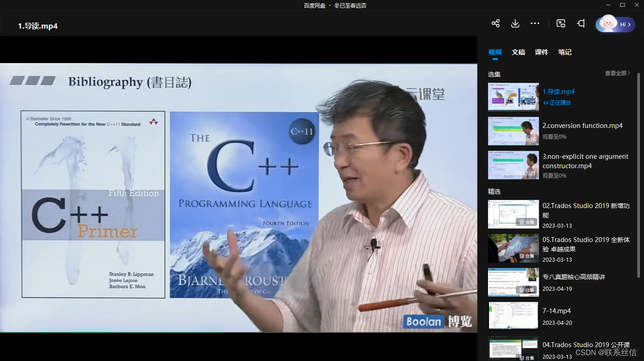Minimize the 百度网盘 window
The height and width of the screenshot is (361, 644).
click(608, 5)
